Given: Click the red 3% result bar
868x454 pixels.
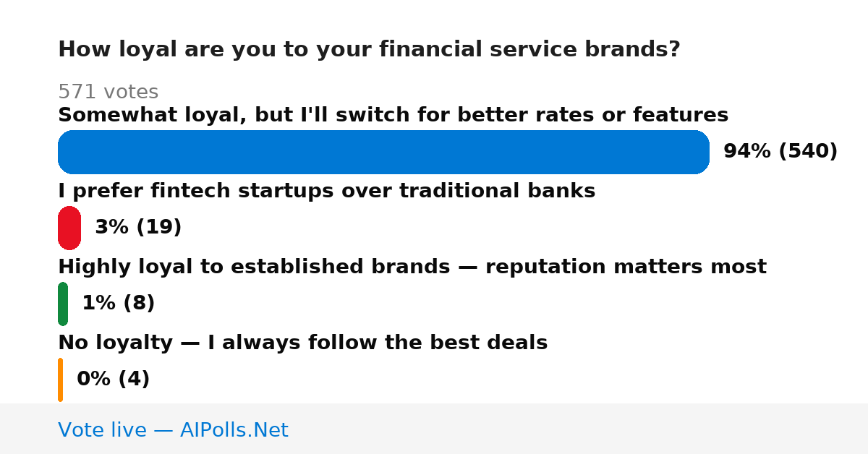Looking at the screenshot, I should coord(69,228).
